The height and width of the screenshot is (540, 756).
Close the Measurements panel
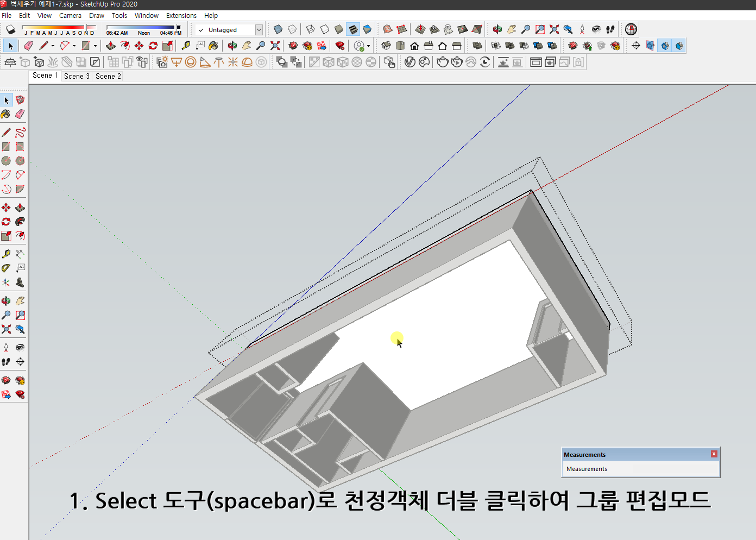714,454
